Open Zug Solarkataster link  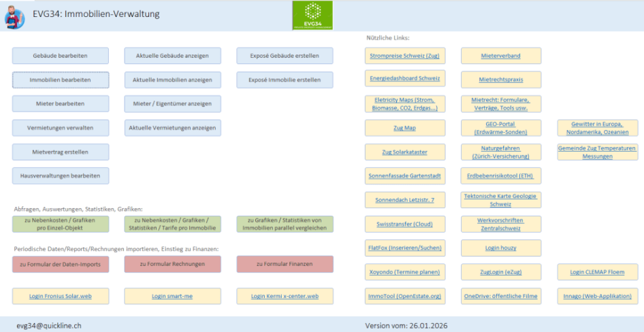[405, 152]
